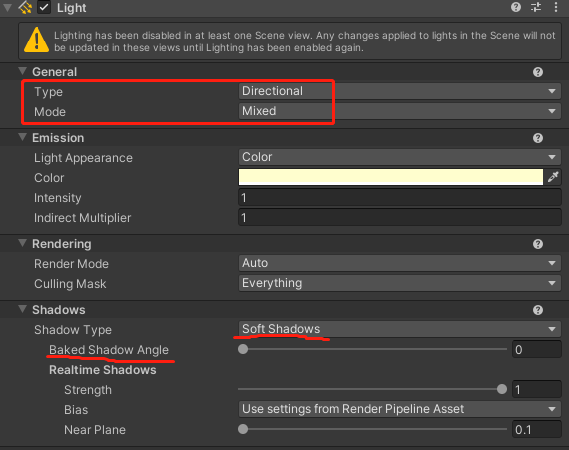Disable the Light component checkbox
This screenshot has width=569, height=450.
(44, 8)
